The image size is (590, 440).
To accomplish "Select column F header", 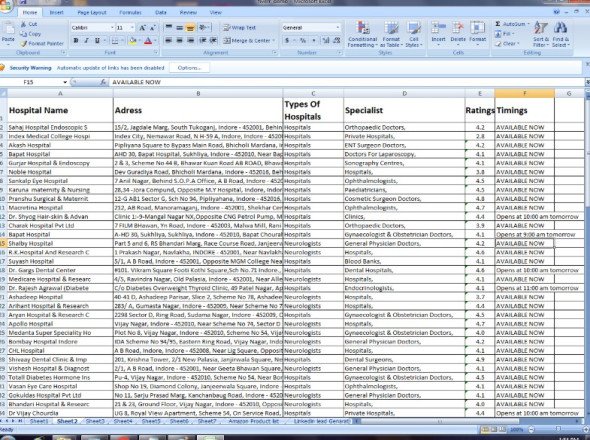I will click(525, 93).
